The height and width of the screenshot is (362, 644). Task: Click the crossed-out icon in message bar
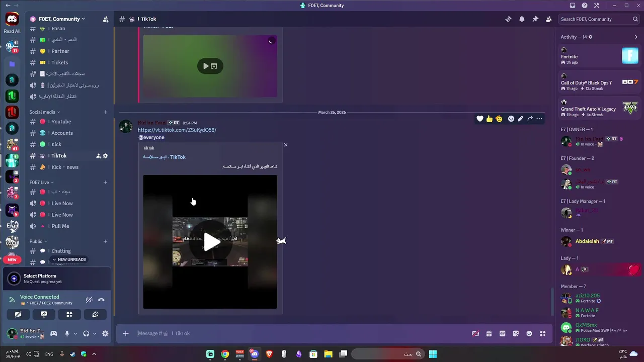tap(475, 333)
